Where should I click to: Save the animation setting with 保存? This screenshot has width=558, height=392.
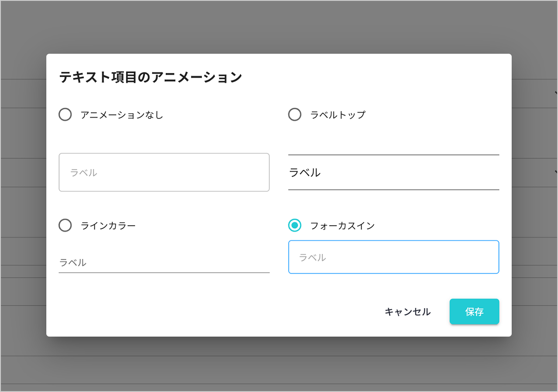click(474, 311)
